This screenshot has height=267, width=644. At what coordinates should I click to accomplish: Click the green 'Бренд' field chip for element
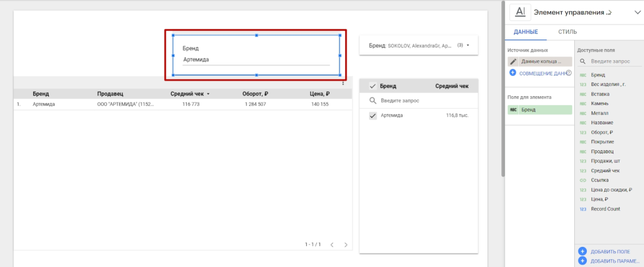[x=540, y=109]
